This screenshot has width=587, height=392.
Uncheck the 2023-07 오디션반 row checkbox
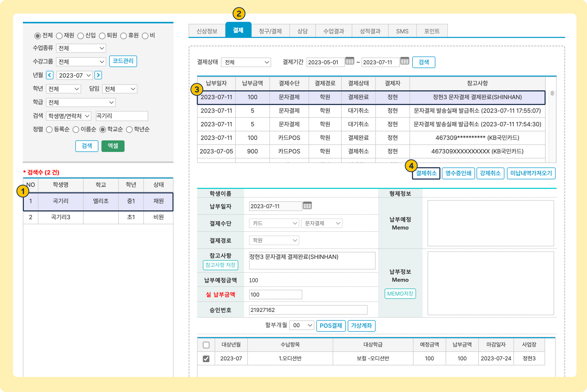pyautogui.click(x=206, y=359)
